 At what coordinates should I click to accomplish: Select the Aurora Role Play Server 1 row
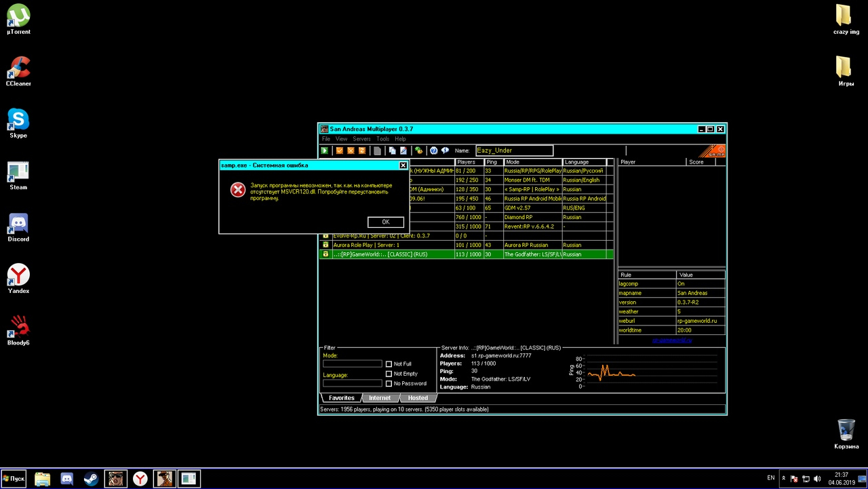pos(467,245)
